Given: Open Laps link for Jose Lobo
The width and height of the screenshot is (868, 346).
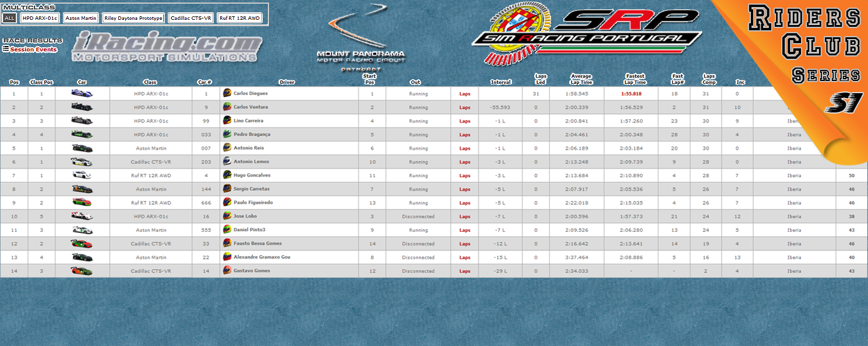Looking at the screenshot, I should click(464, 217).
